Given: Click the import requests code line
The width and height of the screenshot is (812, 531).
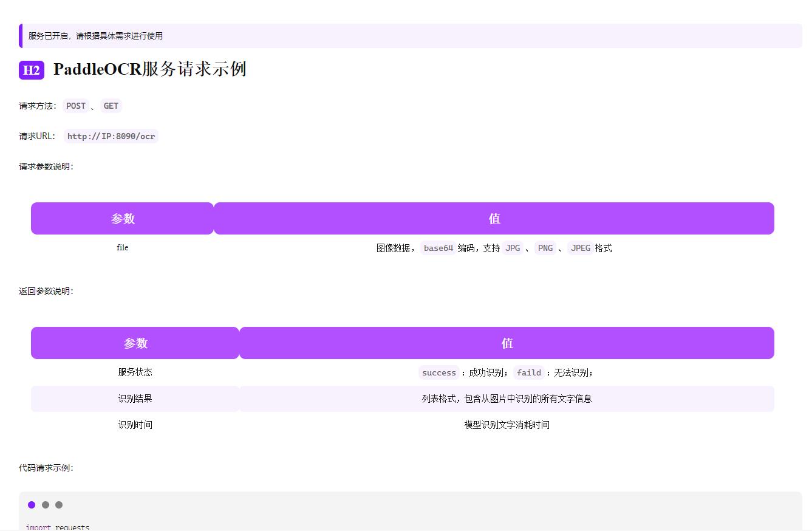Looking at the screenshot, I should [58, 527].
